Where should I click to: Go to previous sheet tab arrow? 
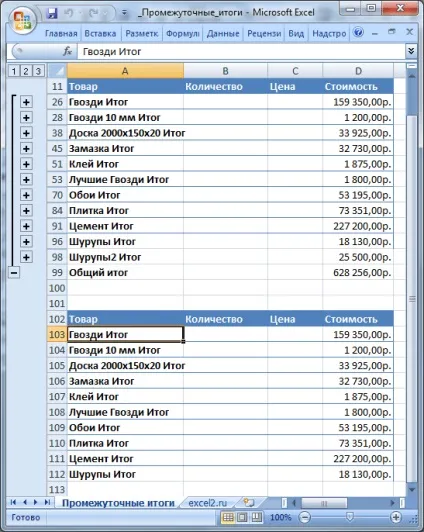pos(25,502)
